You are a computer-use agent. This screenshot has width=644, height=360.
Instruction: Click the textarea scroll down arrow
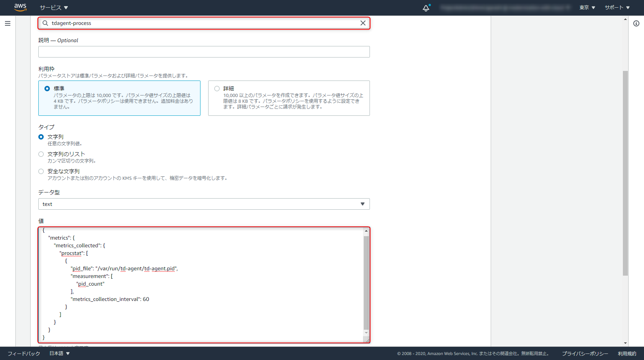pyautogui.click(x=366, y=333)
